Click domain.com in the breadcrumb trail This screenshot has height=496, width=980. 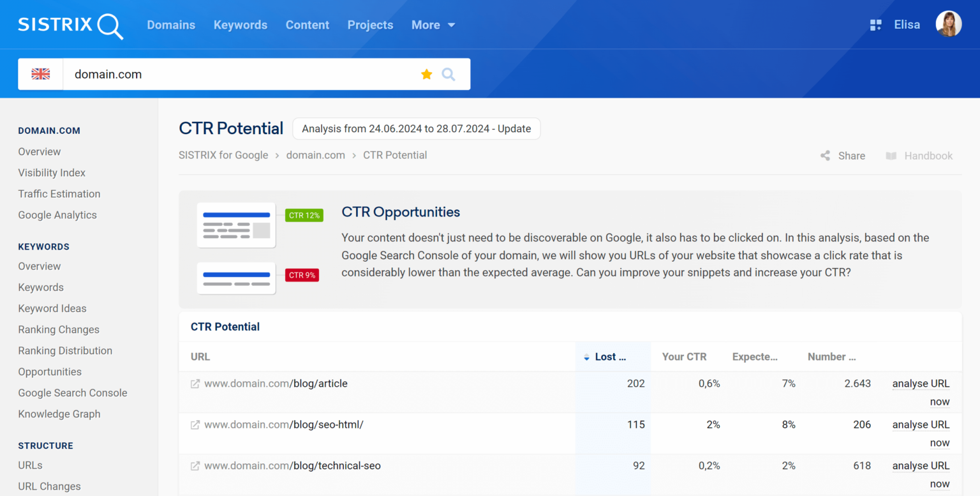[315, 155]
